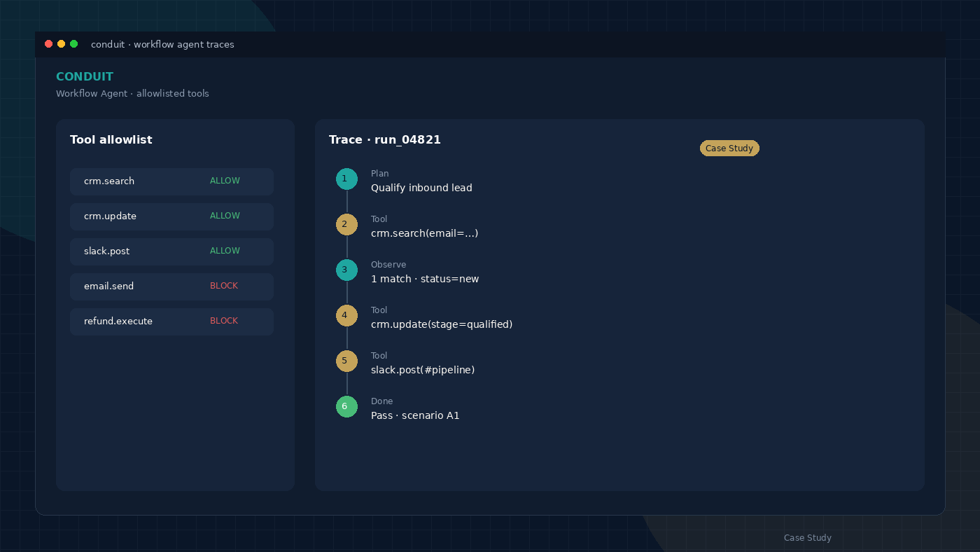Click the yellow minimize window dot
The width and height of the screenshot is (980, 552).
pyautogui.click(x=61, y=44)
